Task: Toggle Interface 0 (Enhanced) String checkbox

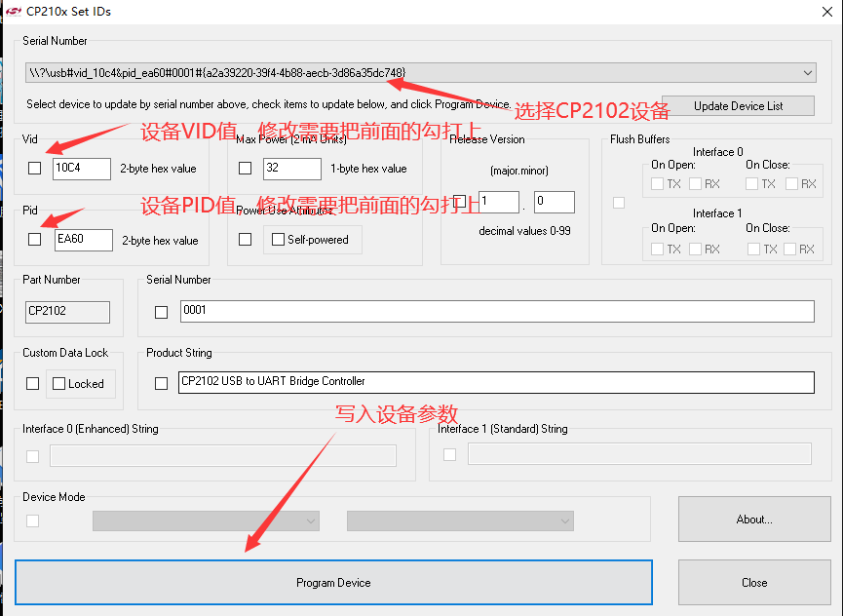Action: coord(33,456)
